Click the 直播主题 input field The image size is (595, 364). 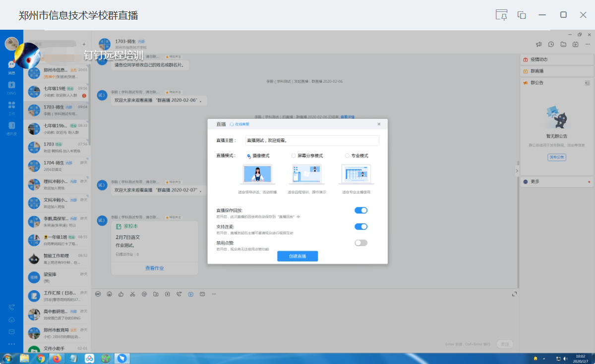click(x=312, y=141)
